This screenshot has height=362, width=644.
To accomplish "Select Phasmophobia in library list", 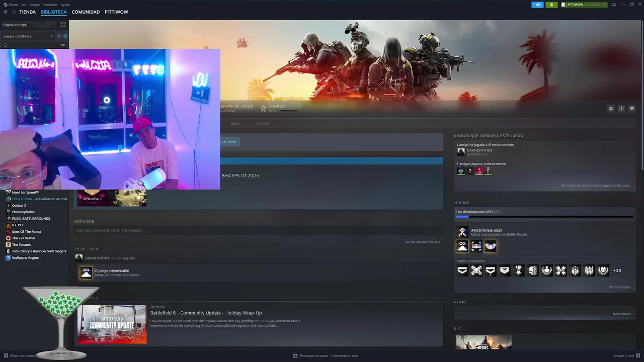I will click(23, 212).
